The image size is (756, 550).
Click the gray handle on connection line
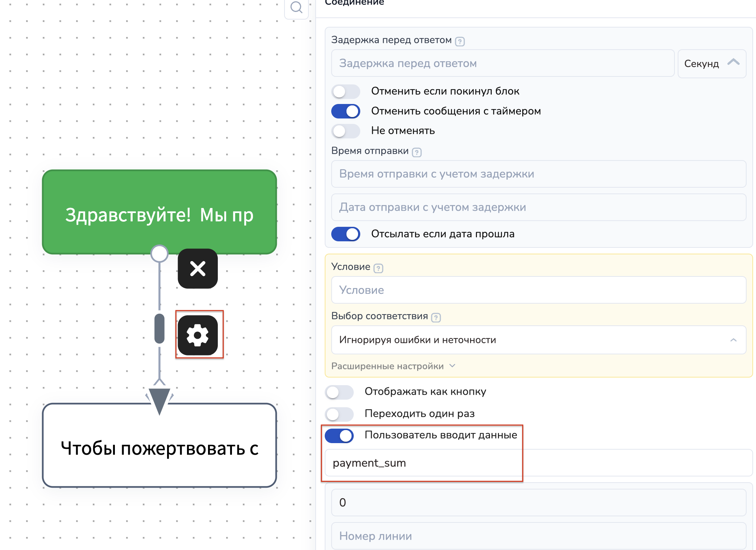coord(159,328)
